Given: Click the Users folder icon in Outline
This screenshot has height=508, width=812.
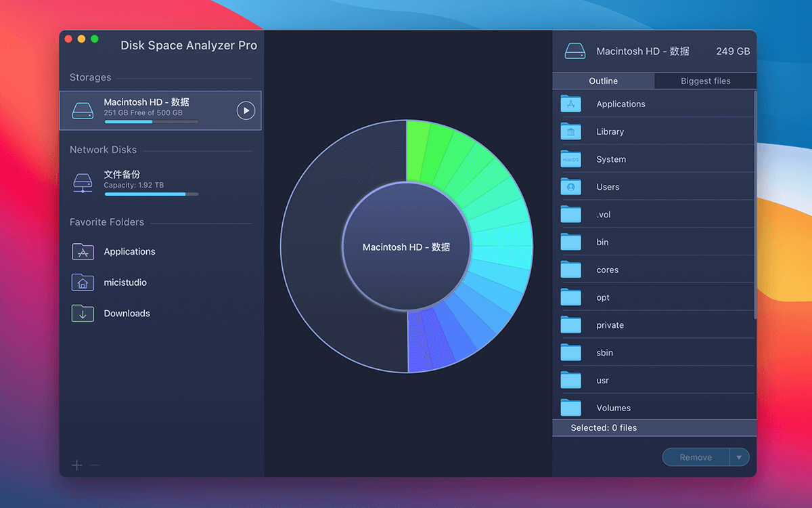Looking at the screenshot, I should click(571, 187).
